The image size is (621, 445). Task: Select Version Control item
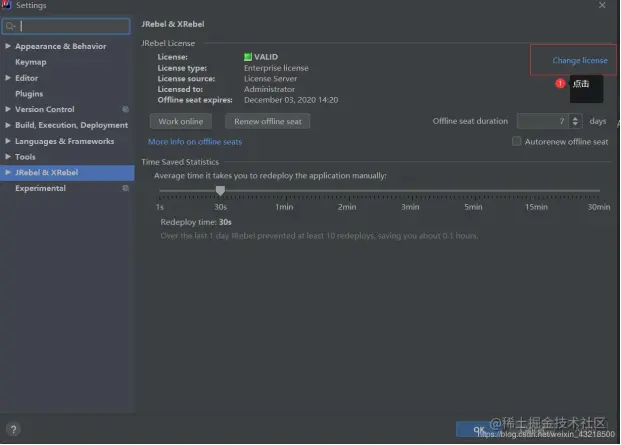coord(44,109)
